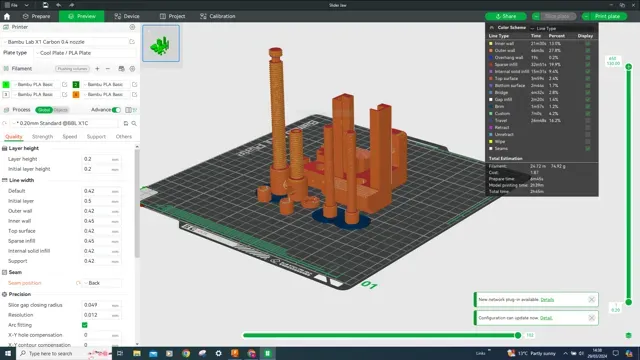Edit the Bambu Lab X1 Carbon printer preset
640x360 pixels.
point(132,42)
